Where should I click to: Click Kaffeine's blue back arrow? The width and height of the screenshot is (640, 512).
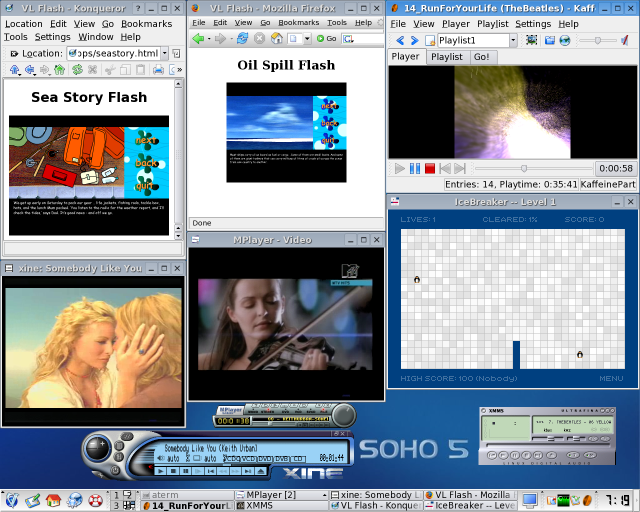[400, 40]
